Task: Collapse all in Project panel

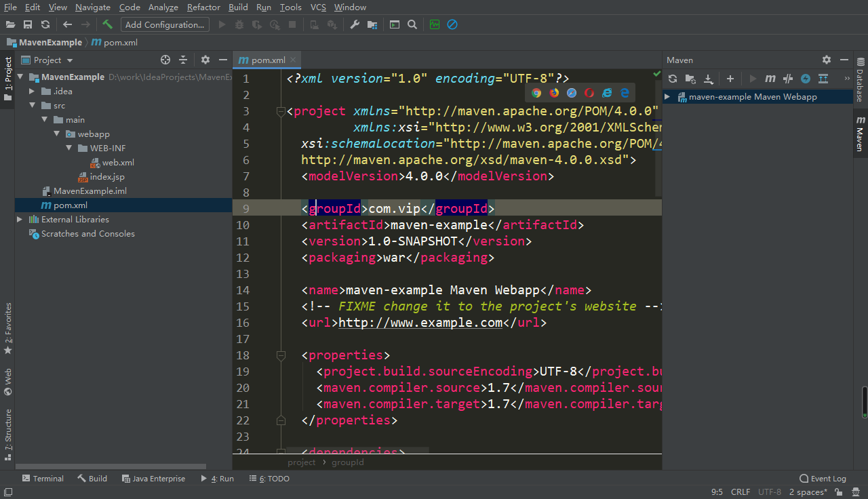Action: pos(183,60)
